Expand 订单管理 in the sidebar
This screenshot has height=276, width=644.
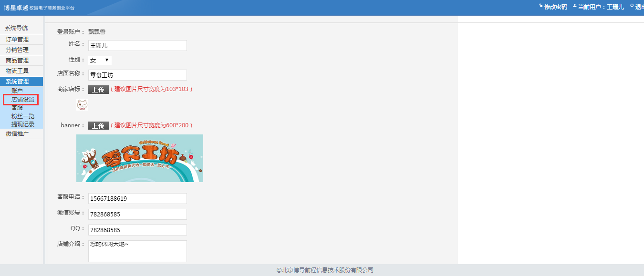17,40
